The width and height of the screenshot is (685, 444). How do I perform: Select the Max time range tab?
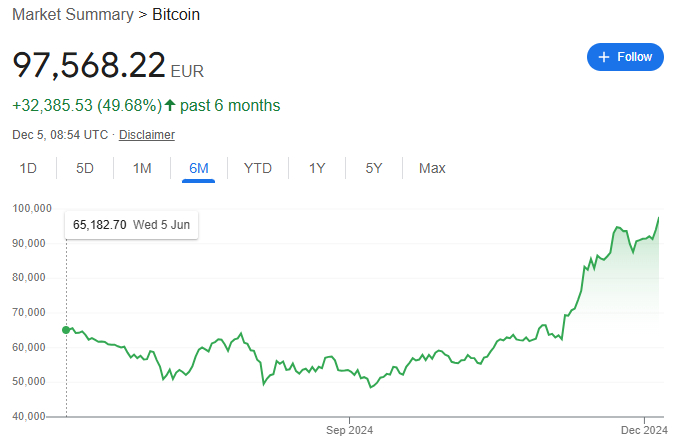[x=432, y=168]
